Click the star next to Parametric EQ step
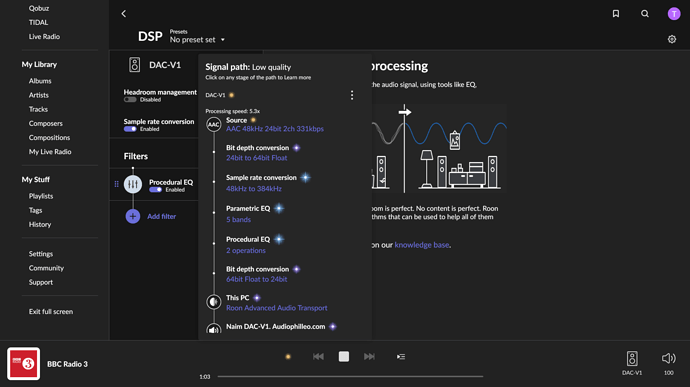 pyautogui.click(x=279, y=208)
